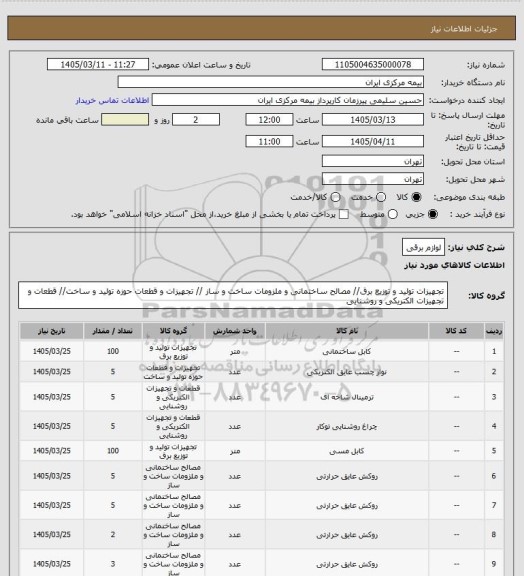Click date 1405/03/25 in ترمینال شاخه ای row

click(51, 397)
